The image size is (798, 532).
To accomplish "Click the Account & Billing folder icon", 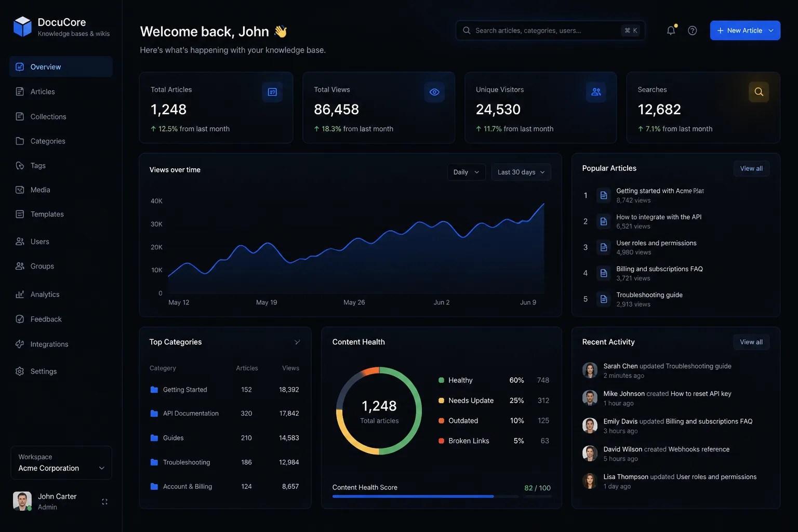I will (x=154, y=487).
